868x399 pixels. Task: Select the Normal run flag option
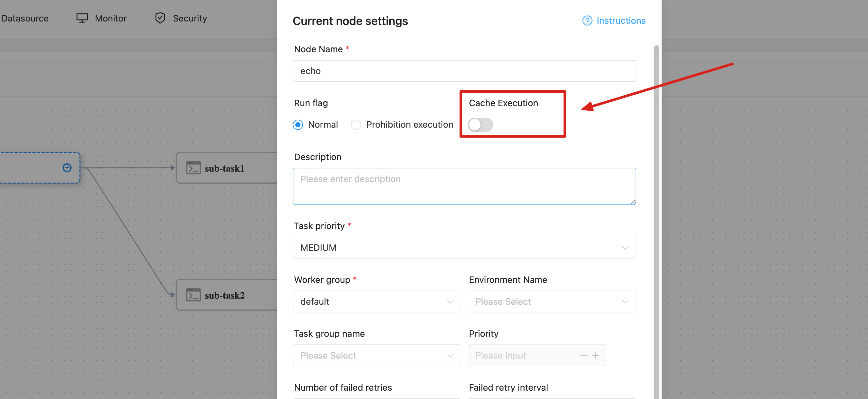coord(298,125)
